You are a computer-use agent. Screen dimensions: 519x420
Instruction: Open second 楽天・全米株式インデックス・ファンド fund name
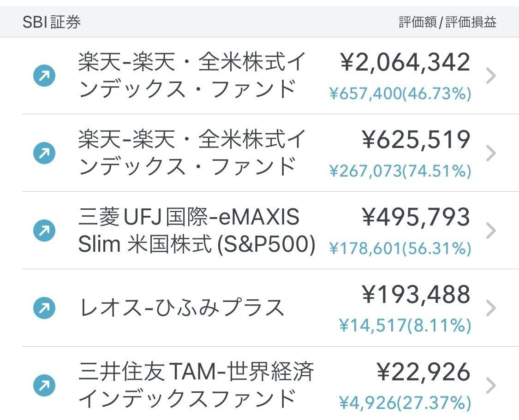[192, 153]
